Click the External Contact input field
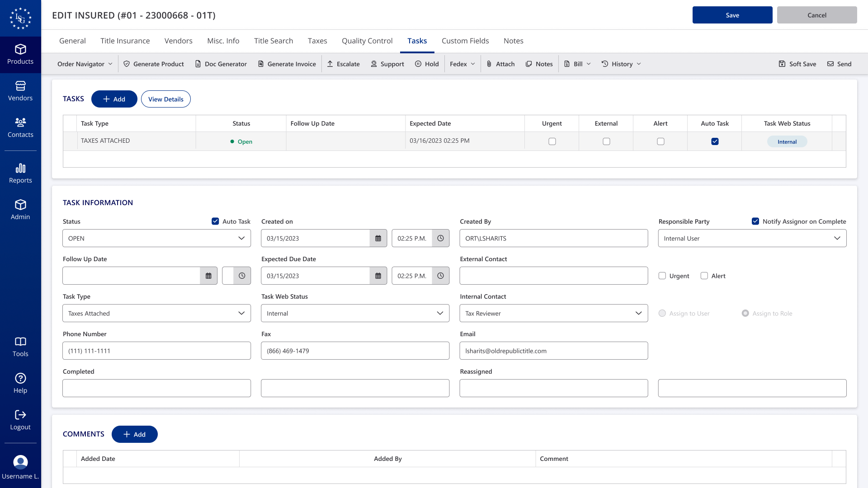The height and width of the screenshot is (488, 868). 554,276
